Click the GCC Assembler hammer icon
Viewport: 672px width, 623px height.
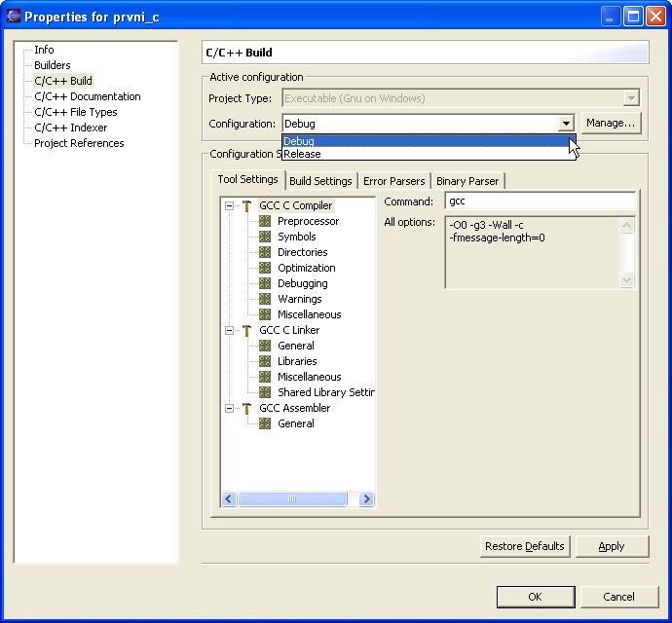pyautogui.click(x=247, y=408)
